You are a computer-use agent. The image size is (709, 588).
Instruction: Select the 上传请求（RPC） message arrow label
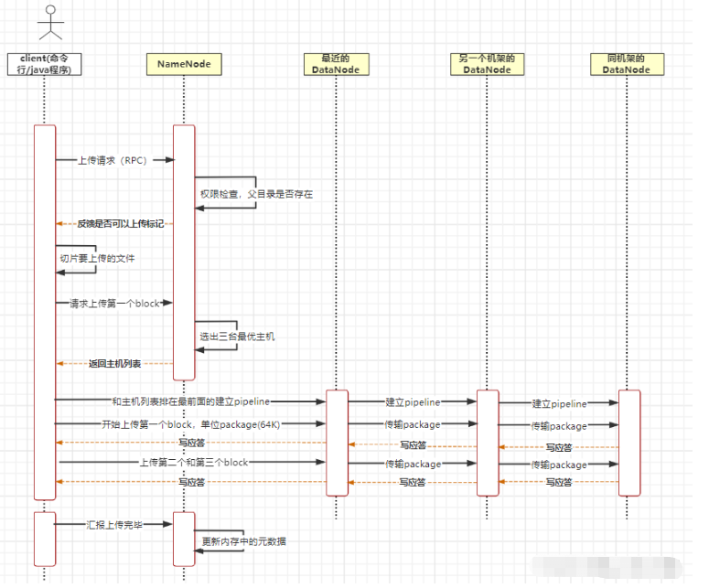coord(113,160)
